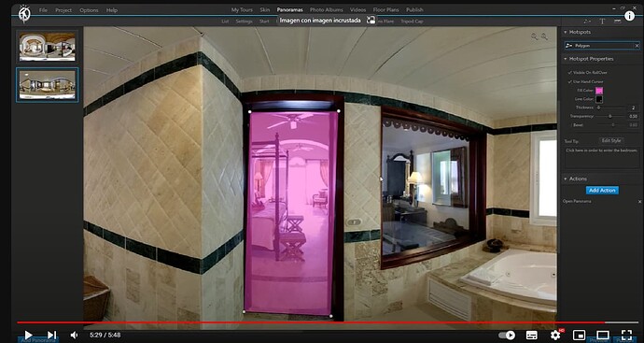Toggle Visible On RollOver checkbox
This screenshot has height=343, width=644.
(569, 72)
